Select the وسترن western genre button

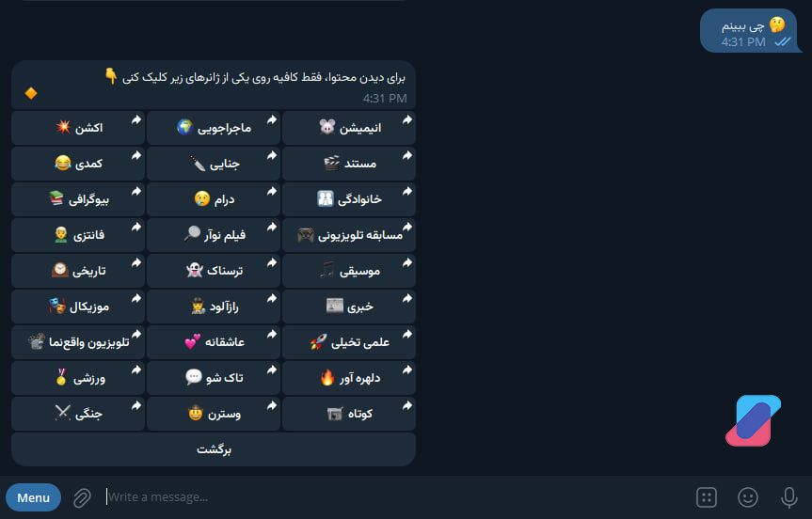pos(214,414)
